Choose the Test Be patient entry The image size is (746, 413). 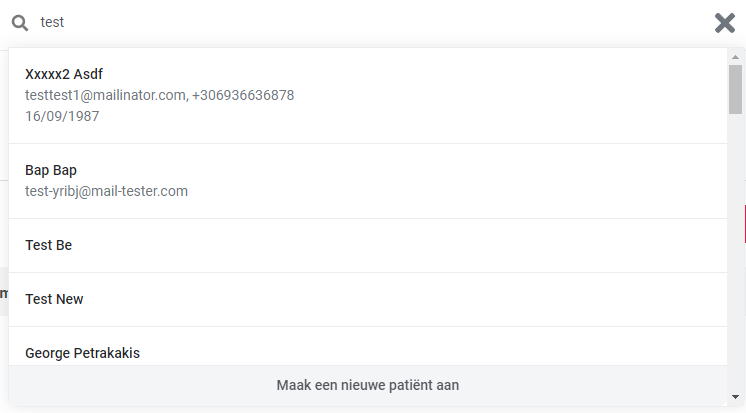[368, 246]
